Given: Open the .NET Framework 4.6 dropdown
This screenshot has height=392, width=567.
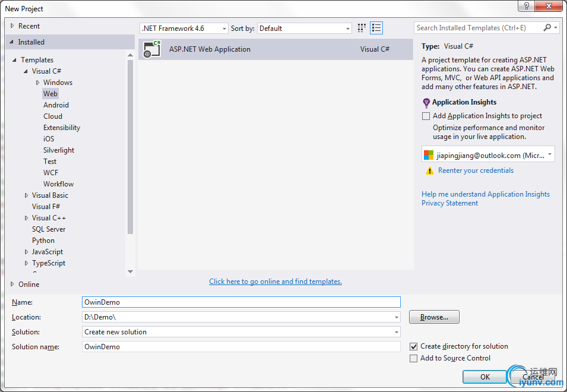Looking at the screenshot, I should pyautogui.click(x=184, y=28).
